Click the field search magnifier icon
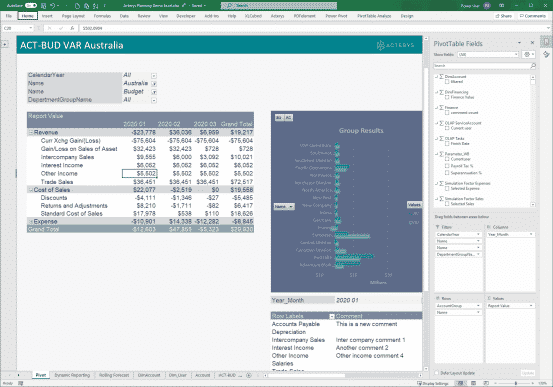This screenshot has width=553, height=387. [533, 66]
